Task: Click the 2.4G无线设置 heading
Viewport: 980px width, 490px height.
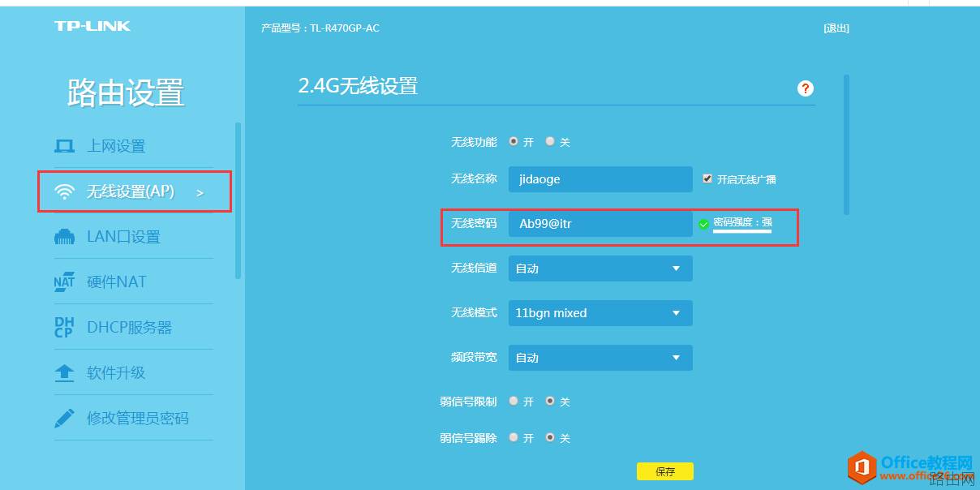Action: 359,86
